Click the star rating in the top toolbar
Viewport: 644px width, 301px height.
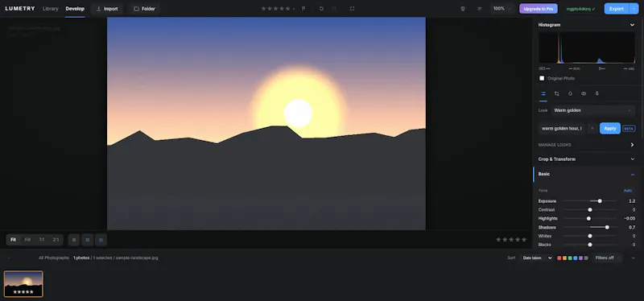click(275, 9)
